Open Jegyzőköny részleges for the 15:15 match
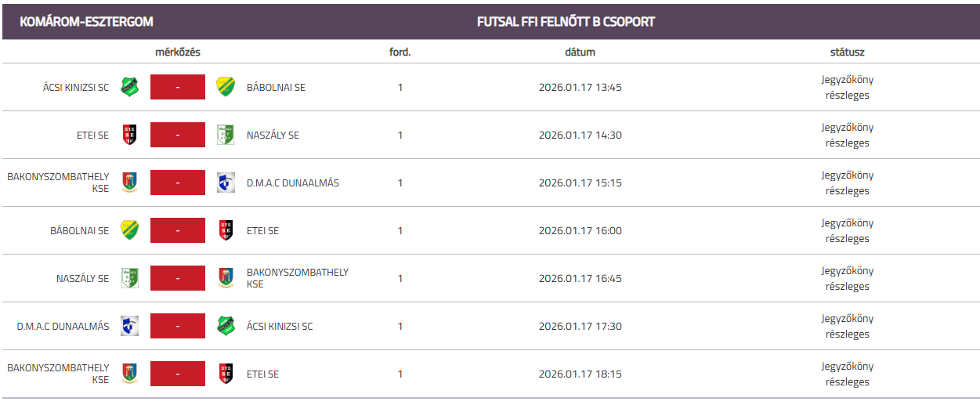Image resolution: width=980 pixels, height=405 pixels. [847, 183]
